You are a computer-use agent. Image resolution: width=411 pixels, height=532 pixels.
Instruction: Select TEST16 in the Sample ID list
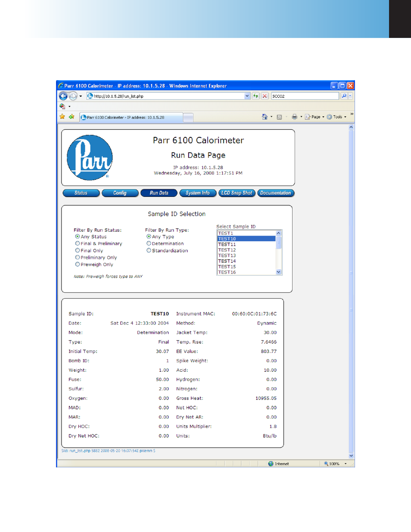[246, 272]
